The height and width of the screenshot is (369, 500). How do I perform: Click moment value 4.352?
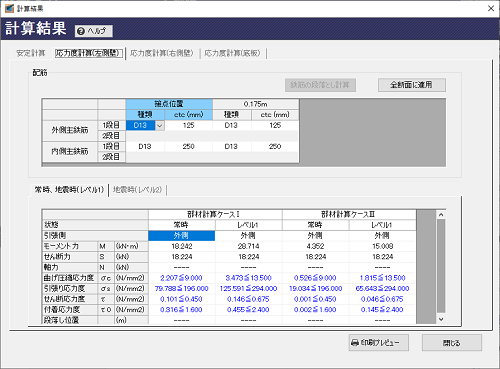(x=316, y=246)
